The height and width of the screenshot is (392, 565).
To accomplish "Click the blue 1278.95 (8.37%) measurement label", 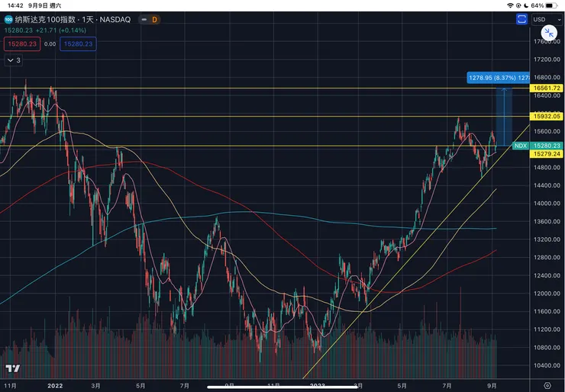I will pos(499,77).
